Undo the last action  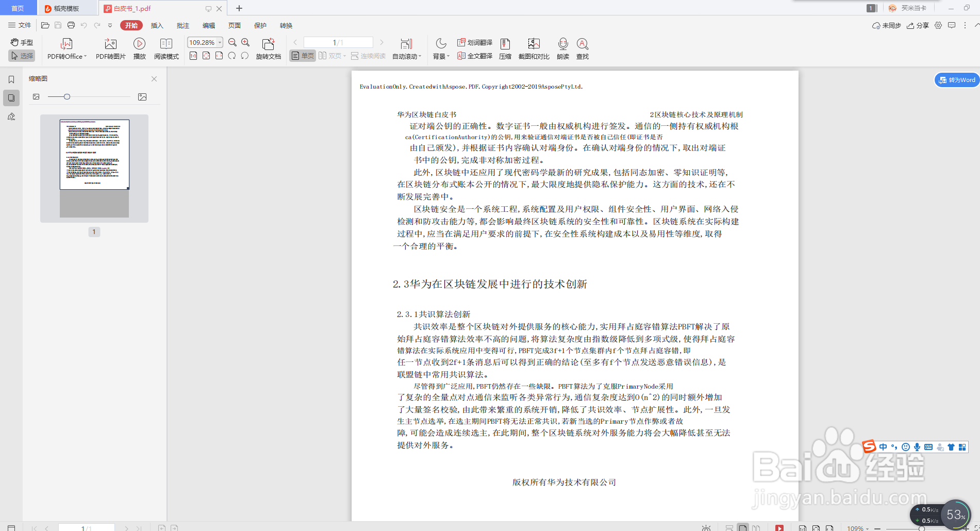(84, 25)
